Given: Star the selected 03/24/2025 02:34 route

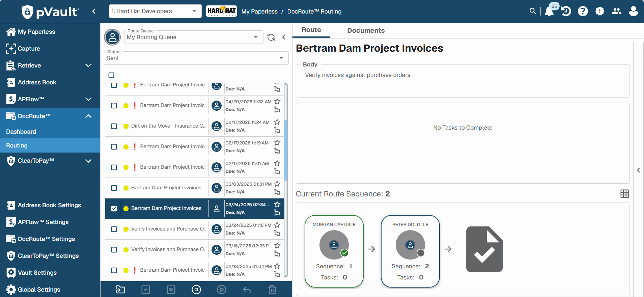Looking at the screenshot, I should click(x=277, y=204).
